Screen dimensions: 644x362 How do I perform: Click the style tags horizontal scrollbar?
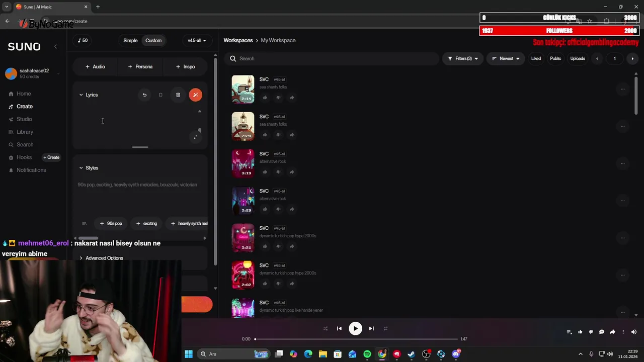(x=88, y=238)
